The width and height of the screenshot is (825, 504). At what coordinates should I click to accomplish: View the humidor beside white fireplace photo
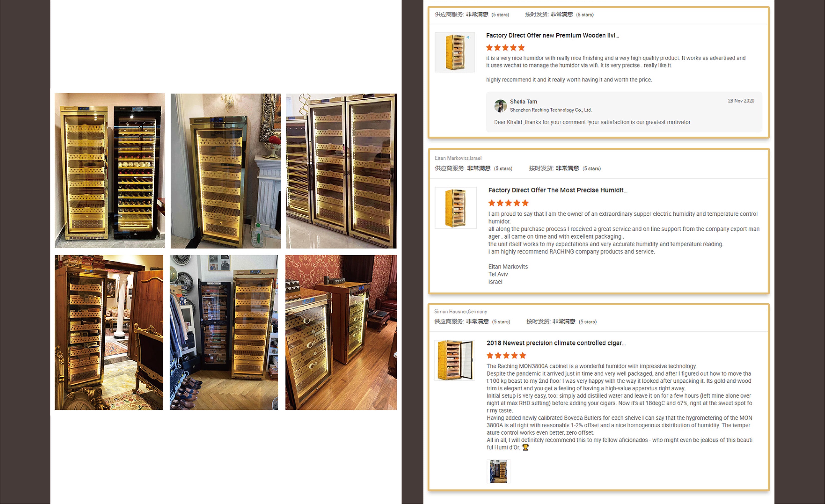point(226,171)
